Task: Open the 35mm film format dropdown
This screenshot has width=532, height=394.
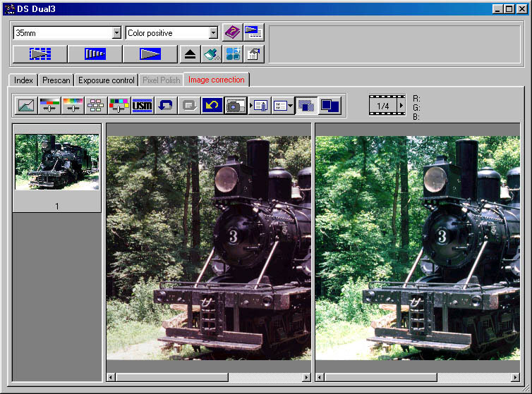Action: point(116,33)
